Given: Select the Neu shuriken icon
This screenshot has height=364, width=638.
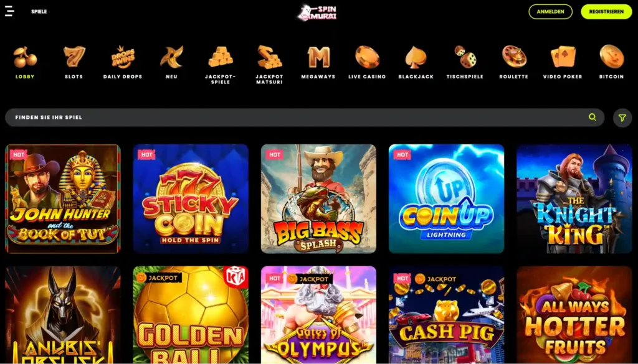Looking at the screenshot, I should click(x=172, y=57).
